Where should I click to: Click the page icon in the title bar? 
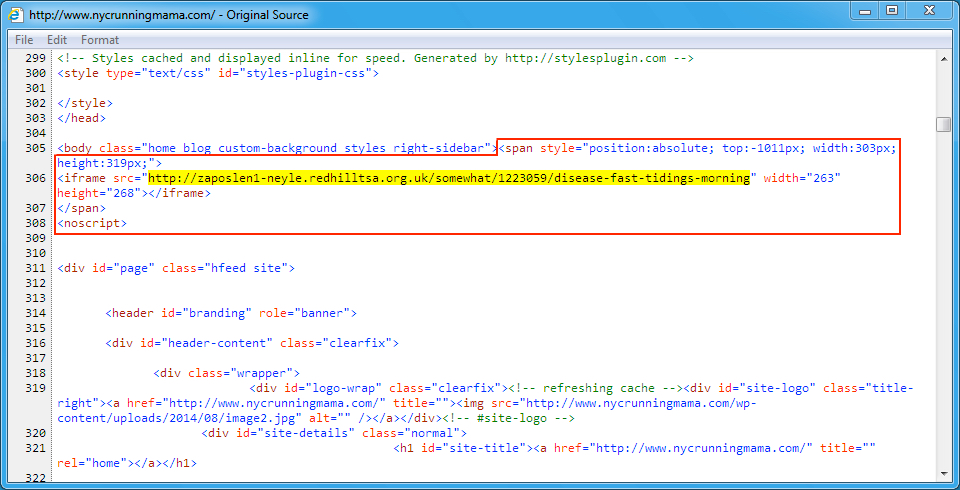(16, 16)
